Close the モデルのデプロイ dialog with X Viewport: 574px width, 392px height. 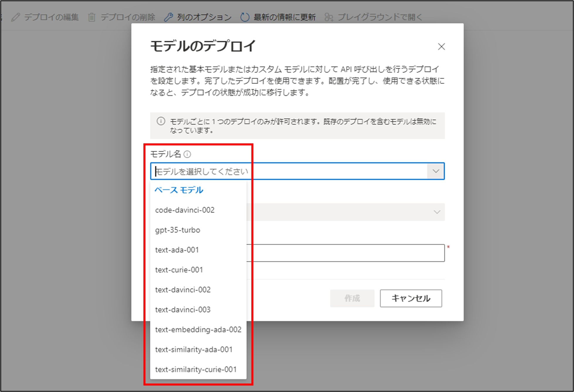pos(441,47)
